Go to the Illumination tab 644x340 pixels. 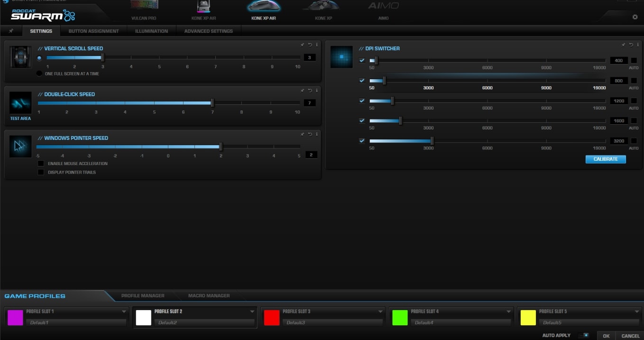point(151,31)
